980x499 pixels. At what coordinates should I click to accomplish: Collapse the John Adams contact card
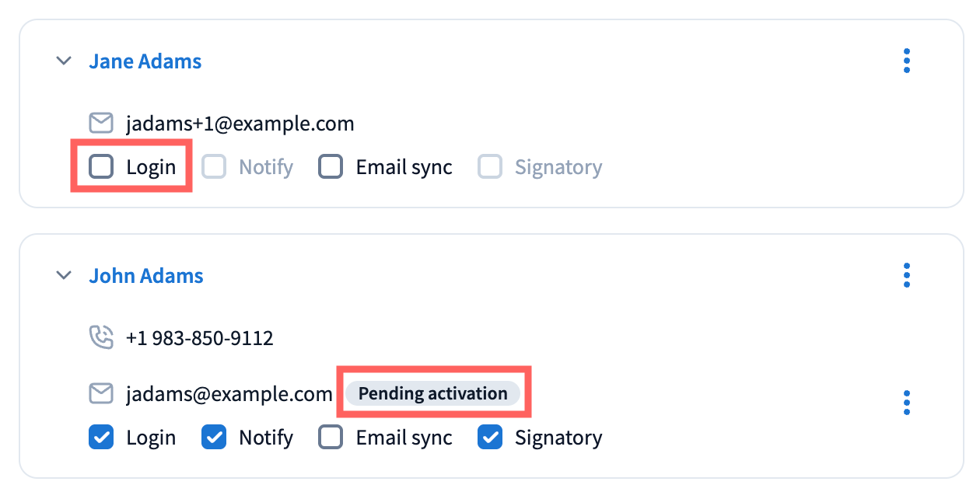tap(64, 275)
